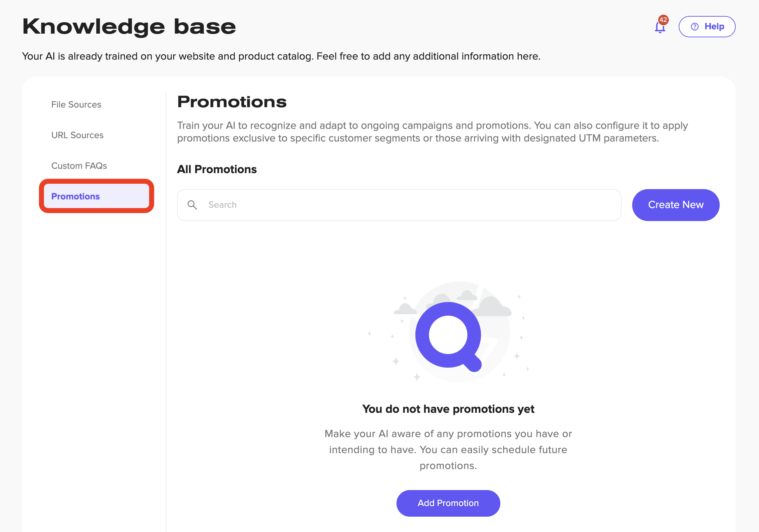
Task: Click the red 42 notification badge
Action: [x=663, y=20]
